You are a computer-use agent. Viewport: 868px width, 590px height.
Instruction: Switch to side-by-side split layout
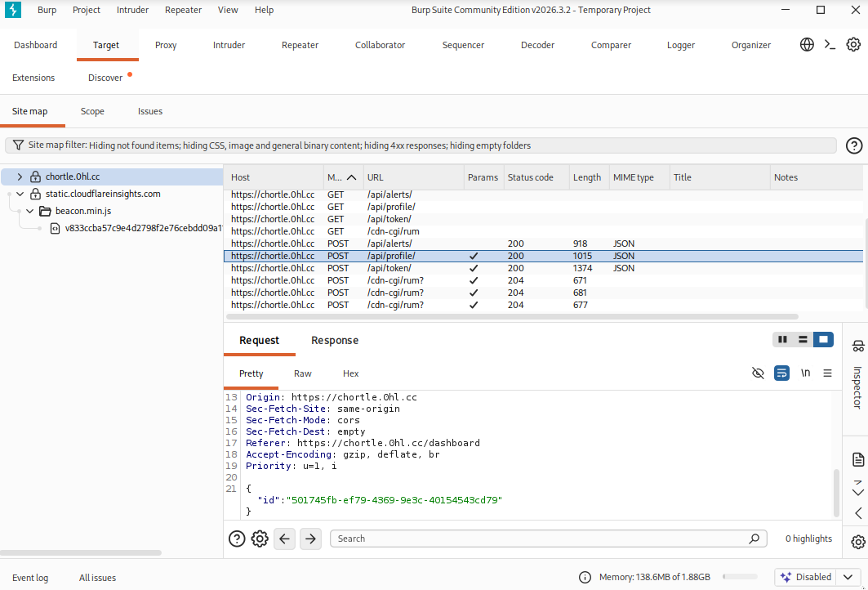click(x=782, y=340)
